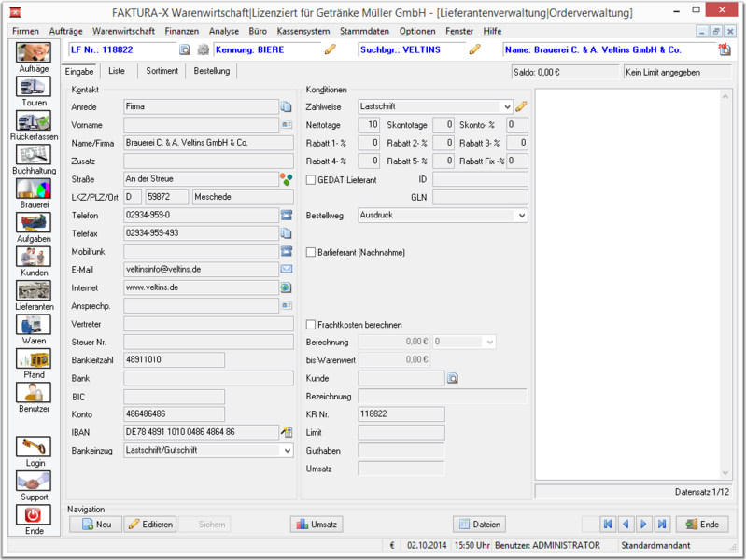Click the IBAN calculator icon
Screen dimensions: 746x560
pos(287,432)
